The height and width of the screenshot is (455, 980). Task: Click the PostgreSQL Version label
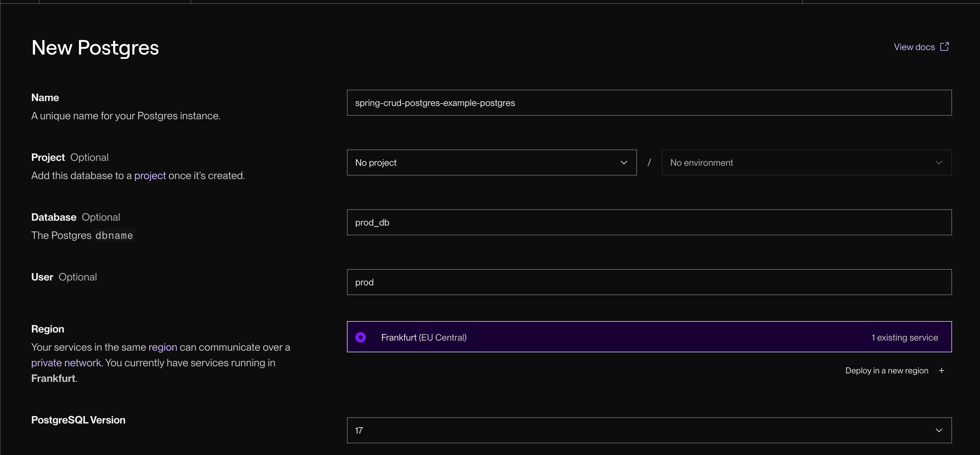78,420
